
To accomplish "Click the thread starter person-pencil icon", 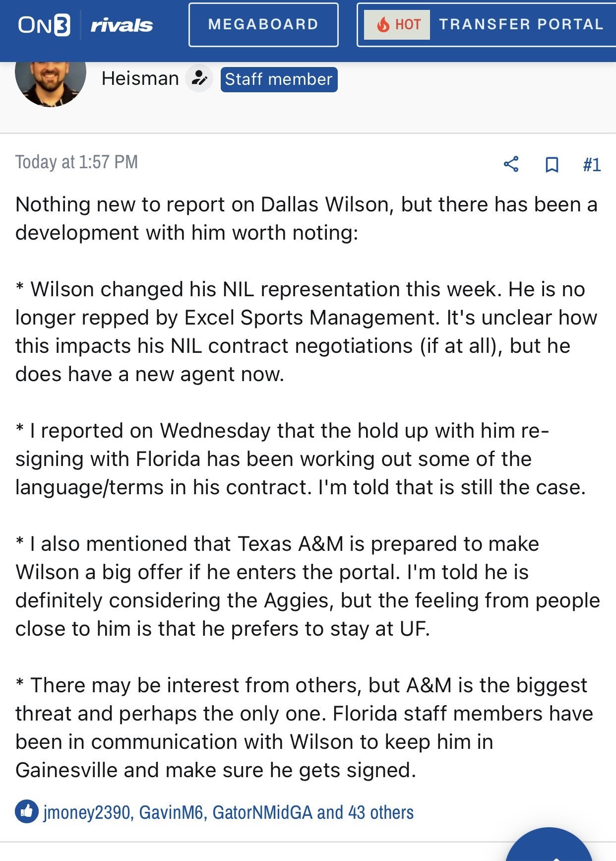I will point(199,78).
